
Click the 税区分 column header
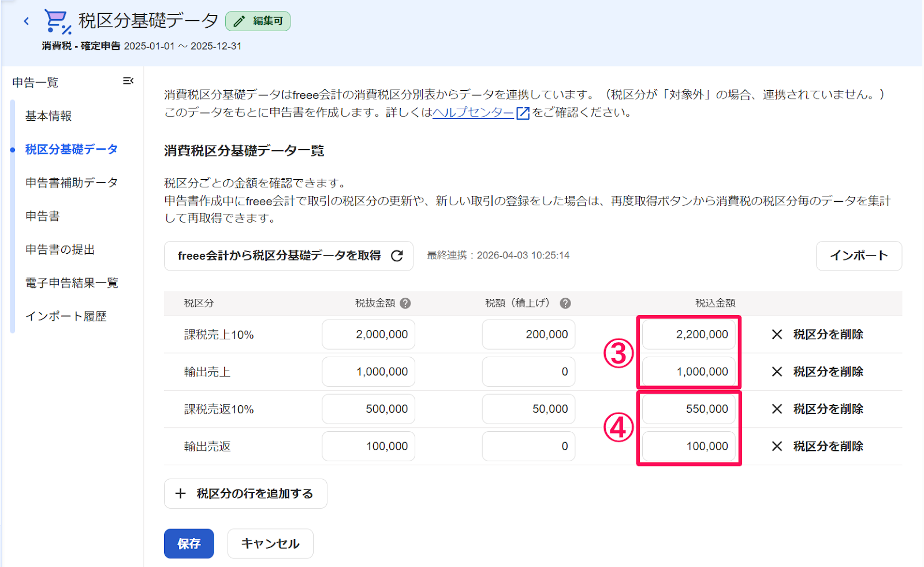(x=199, y=303)
